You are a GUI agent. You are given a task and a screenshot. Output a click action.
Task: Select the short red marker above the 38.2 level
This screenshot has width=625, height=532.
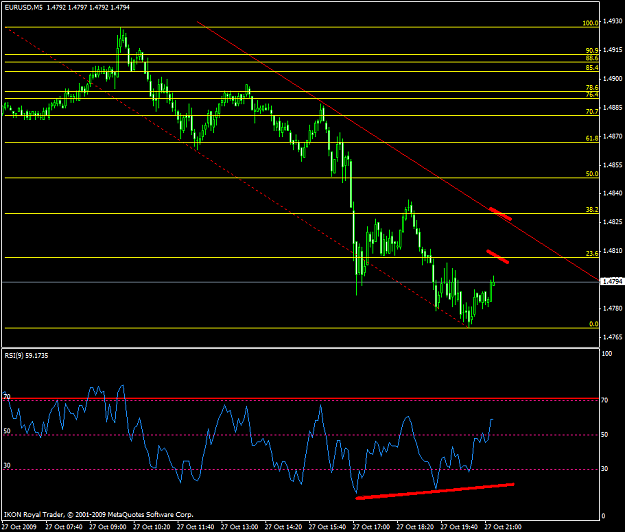coord(501,214)
